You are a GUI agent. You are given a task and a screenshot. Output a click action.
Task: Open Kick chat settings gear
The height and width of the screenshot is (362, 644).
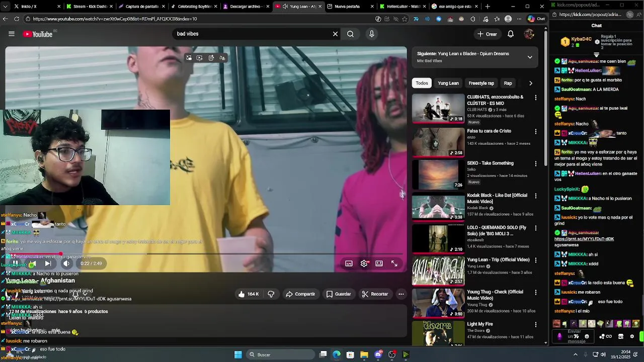[632, 336]
